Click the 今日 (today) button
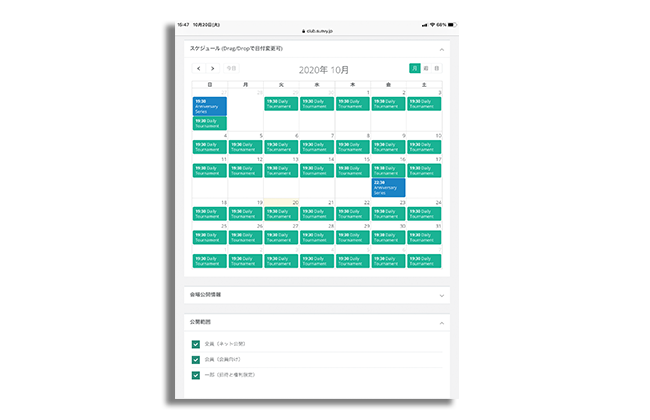Screen dimensions: 650x420 tap(231, 68)
